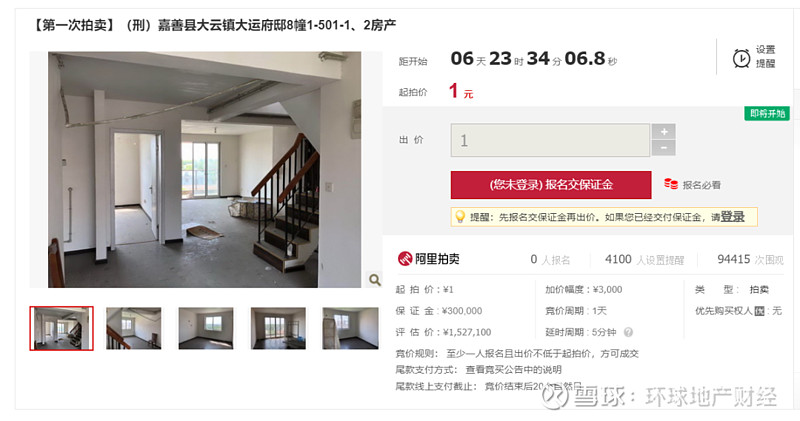
Task: Click the 设置提醒 text
Action: tap(765, 57)
